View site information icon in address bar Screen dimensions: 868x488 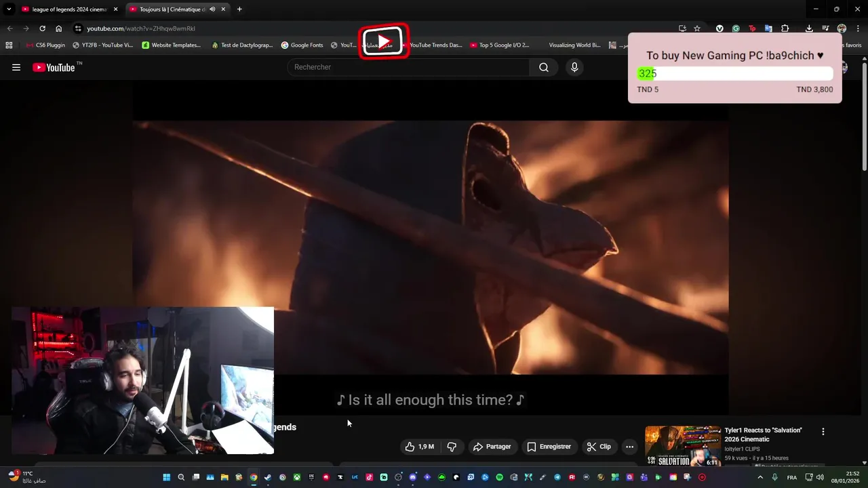click(78, 28)
